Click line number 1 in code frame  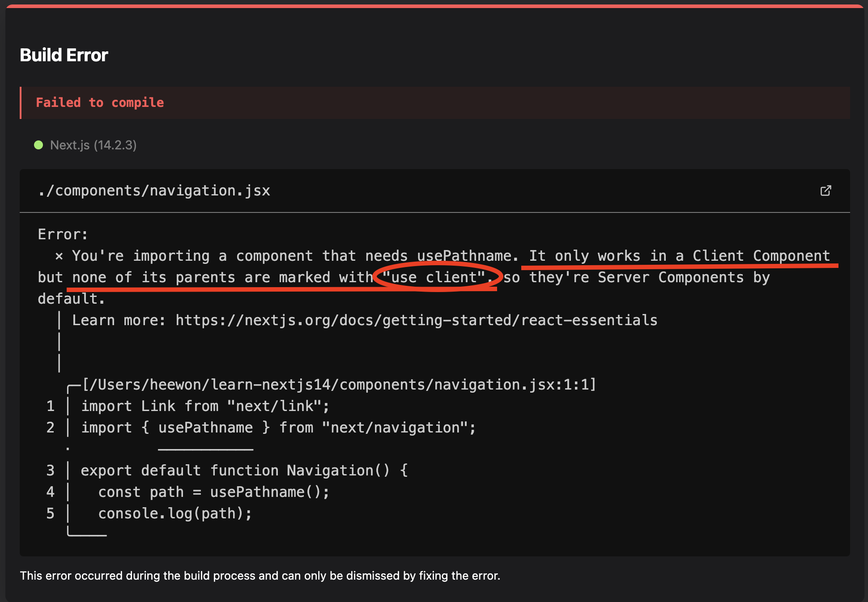pos(51,406)
